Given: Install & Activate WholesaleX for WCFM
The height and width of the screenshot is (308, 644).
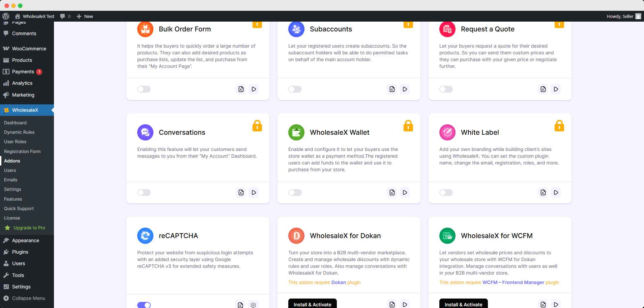Looking at the screenshot, I should pyautogui.click(x=464, y=304).
